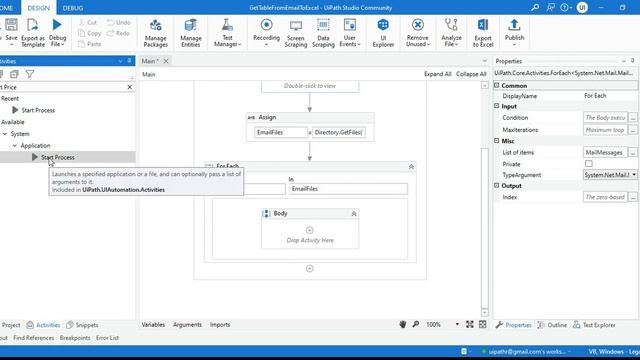The image size is (640, 360).
Task: Collapse the Input property group
Action: [497, 106]
